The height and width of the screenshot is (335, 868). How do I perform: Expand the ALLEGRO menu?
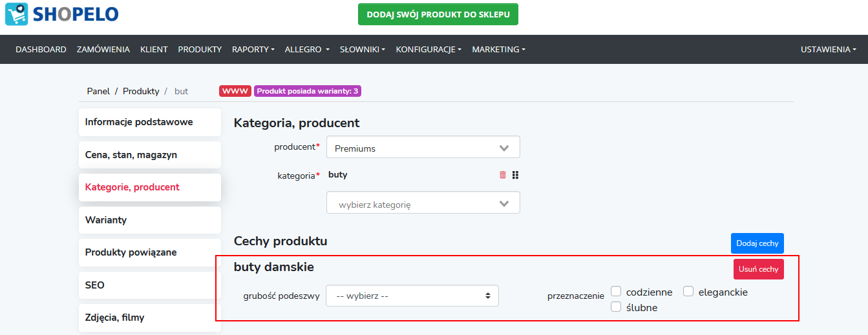click(x=307, y=49)
